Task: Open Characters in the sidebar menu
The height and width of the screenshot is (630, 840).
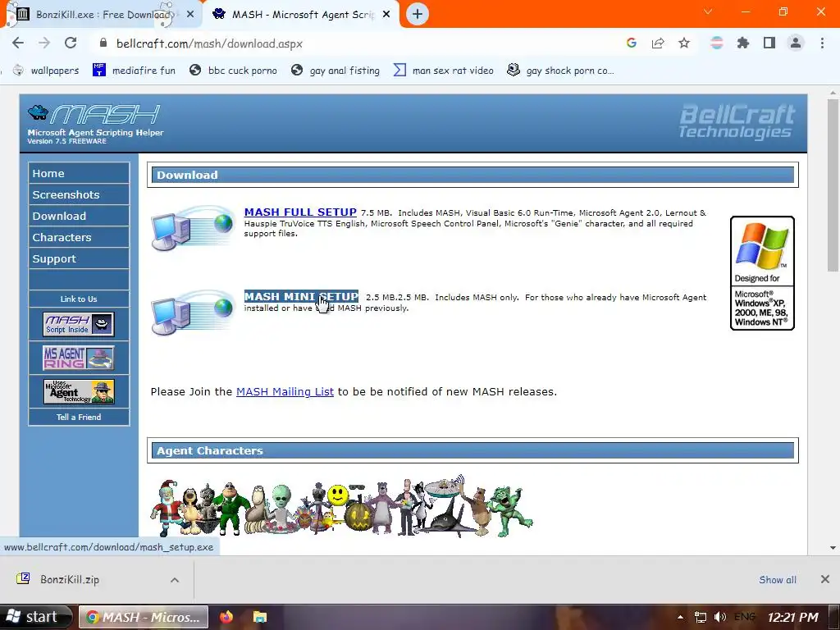Action: 79,237
